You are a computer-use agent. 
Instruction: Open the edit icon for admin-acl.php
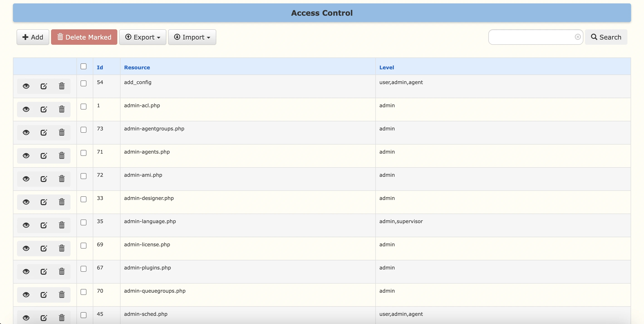point(44,109)
